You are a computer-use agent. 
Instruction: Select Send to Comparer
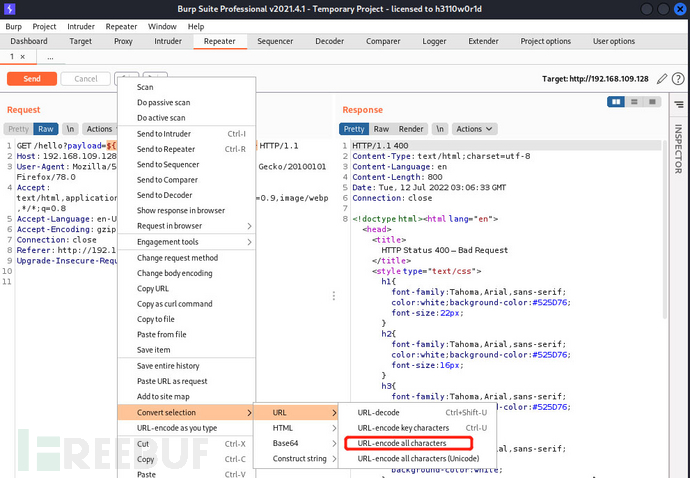(x=187, y=180)
